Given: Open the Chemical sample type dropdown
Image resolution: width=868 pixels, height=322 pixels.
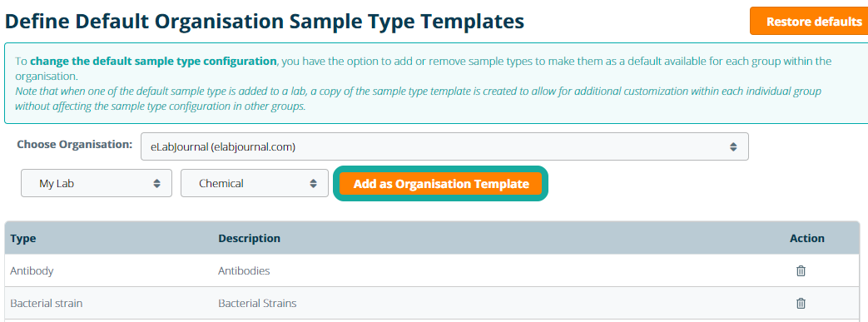Looking at the screenshot, I should click(x=255, y=183).
